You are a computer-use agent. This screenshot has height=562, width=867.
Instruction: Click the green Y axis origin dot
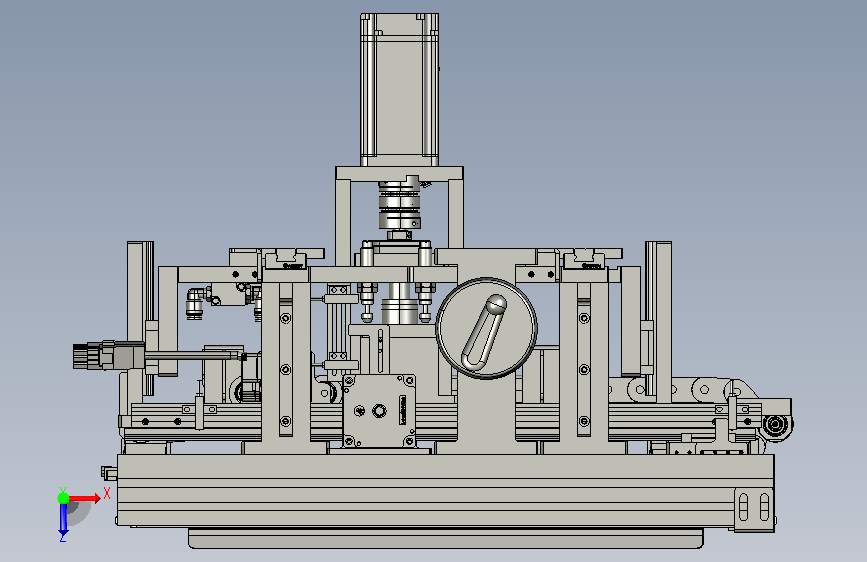[64, 498]
